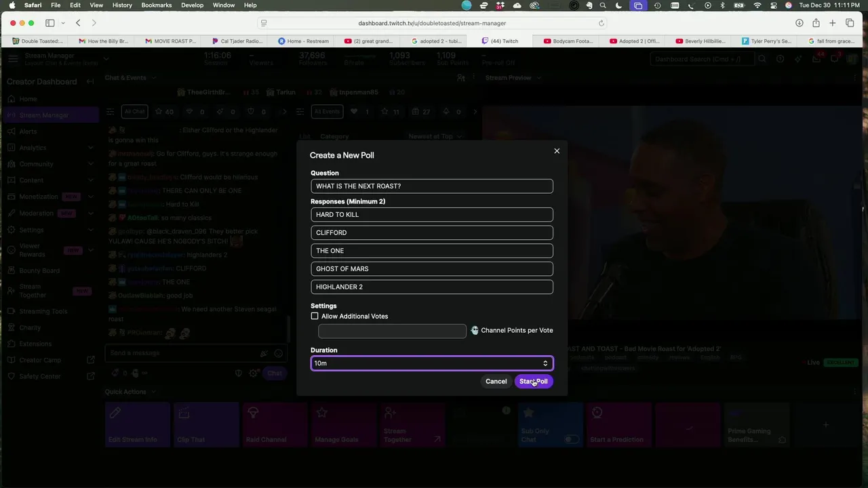Viewport: 868px width, 488px height.
Task: Switch to the MOVIE ROAST tab
Action: tap(170, 41)
